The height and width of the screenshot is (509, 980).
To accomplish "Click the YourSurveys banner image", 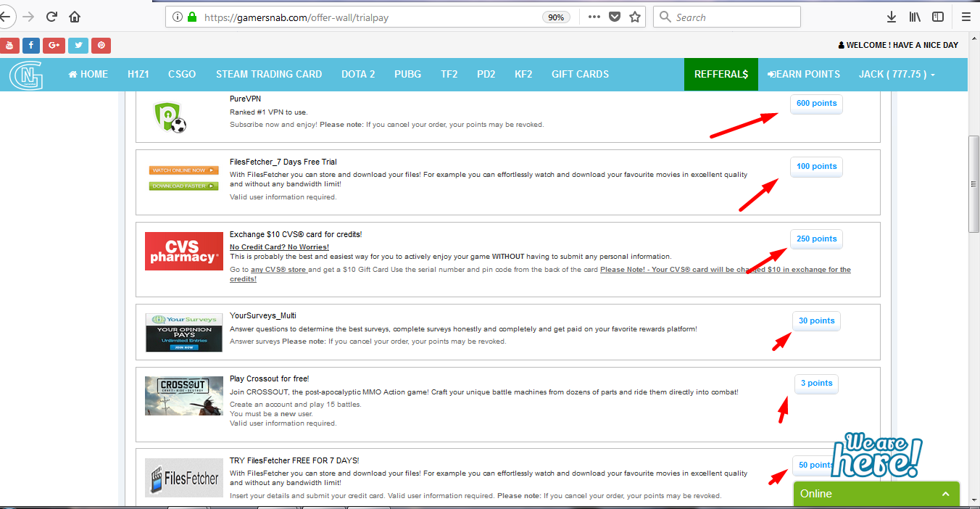I will (183, 333).
